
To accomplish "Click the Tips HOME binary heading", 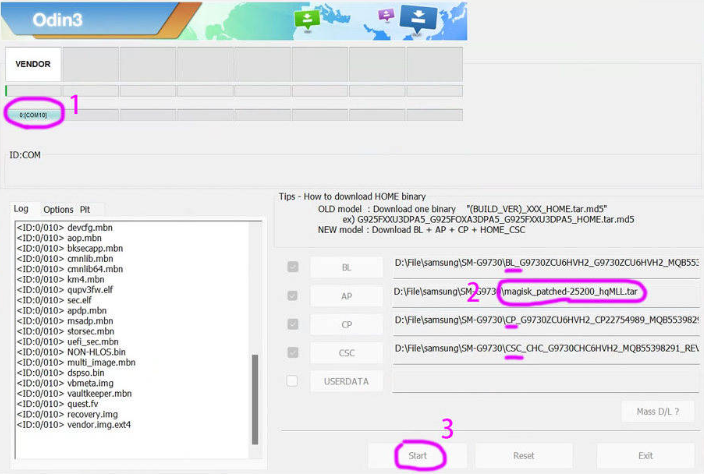I will pyautogui.click(x=352, y=197).
